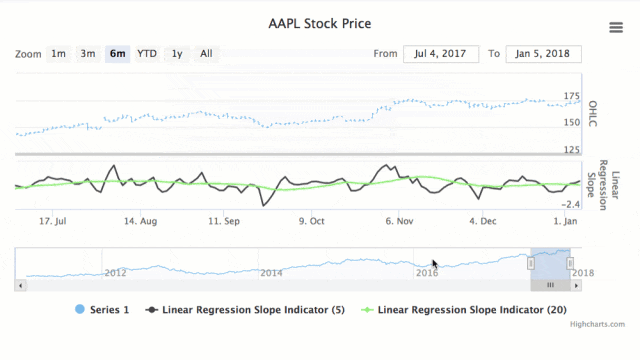Switch zoom to 1y
Image resolution: width=640 pixels, height=360 pixels.
pyautogui.click(x=177, y=54)
